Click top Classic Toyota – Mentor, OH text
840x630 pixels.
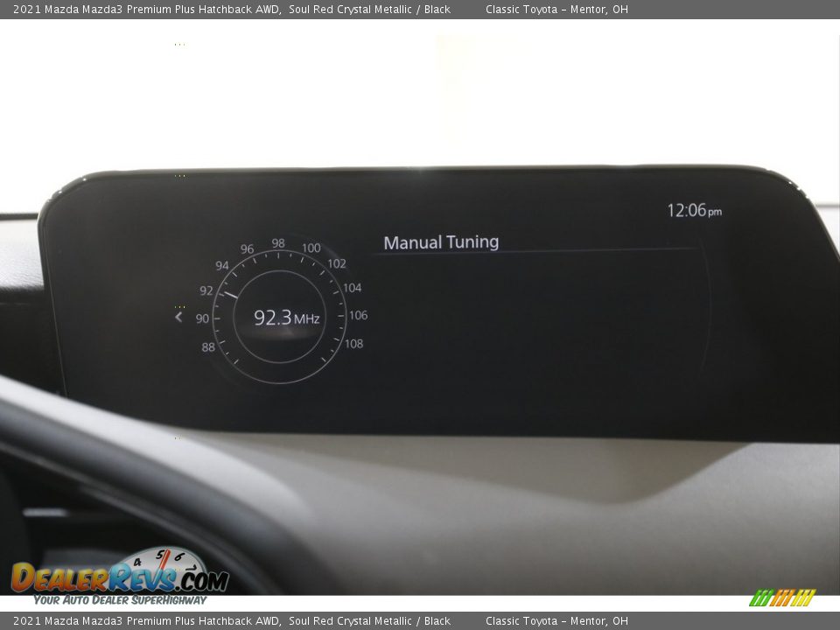click(x=556, y=10)
